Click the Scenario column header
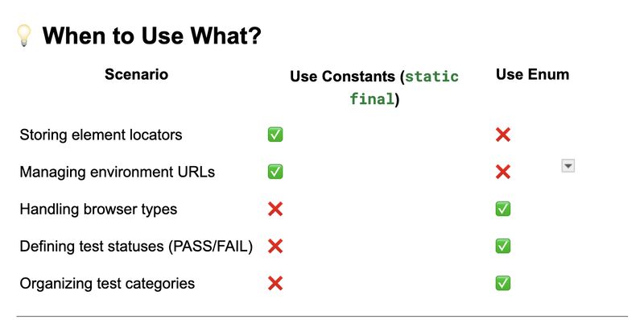The image size is (644, 320). pyautogui.click(x=136, y=74)
